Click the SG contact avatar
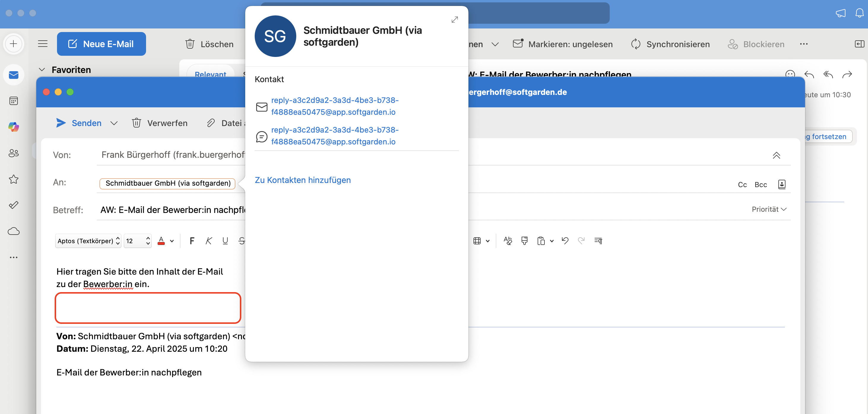Screen dimensions: 868x414 [x=275, y=36]
